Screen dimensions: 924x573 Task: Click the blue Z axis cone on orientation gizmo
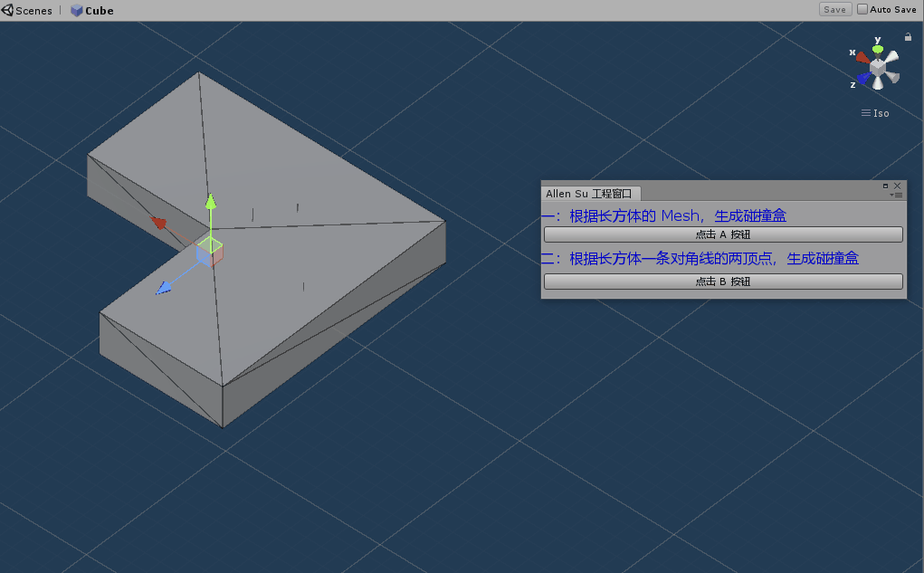[x=864, y=78]
